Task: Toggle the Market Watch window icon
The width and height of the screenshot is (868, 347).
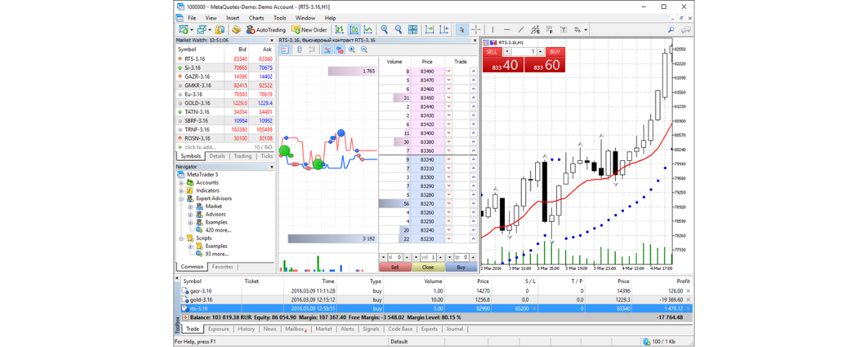Action: [x=220, y=29]
